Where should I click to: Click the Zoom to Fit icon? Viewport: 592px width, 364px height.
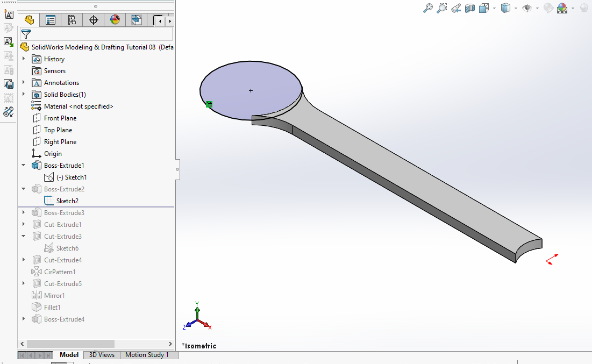(x=428, y=8)
